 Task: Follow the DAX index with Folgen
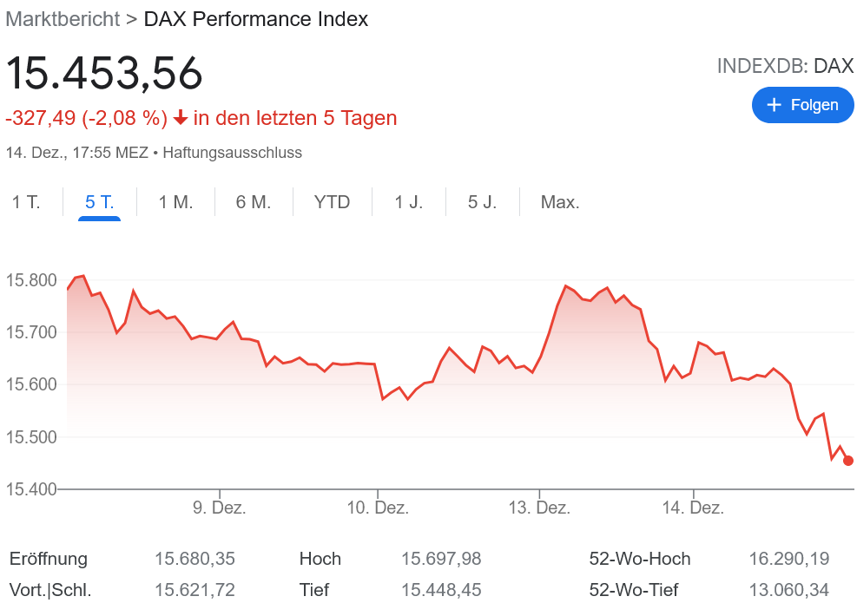point(802,105)
